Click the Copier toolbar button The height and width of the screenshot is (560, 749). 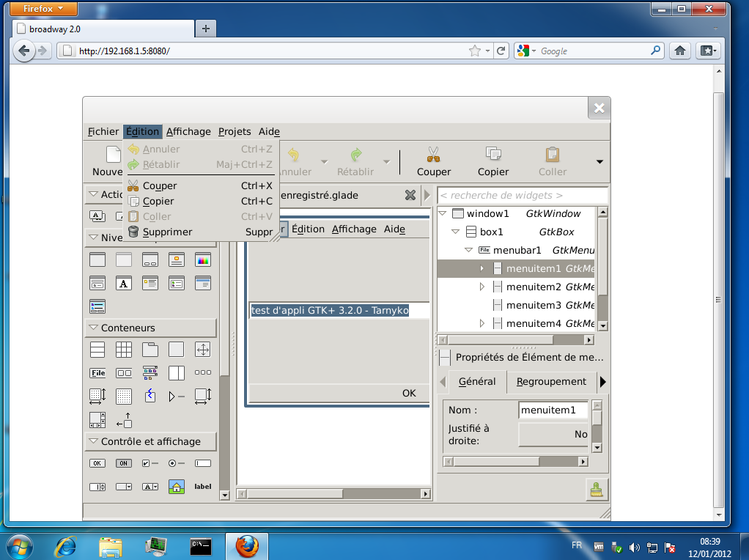click(x=492, y=161)
